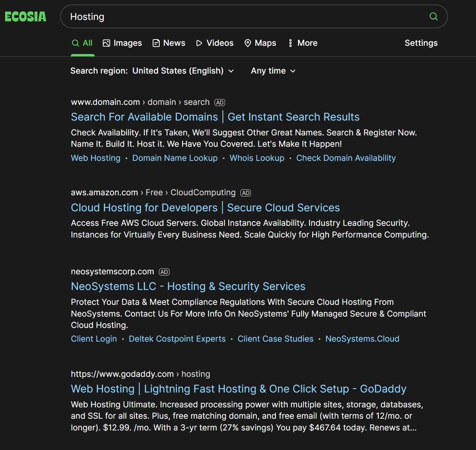The height and width of the screenshot is (450, 476).
Task: Expand the Search region dropdown
Action: click(152, 71)
